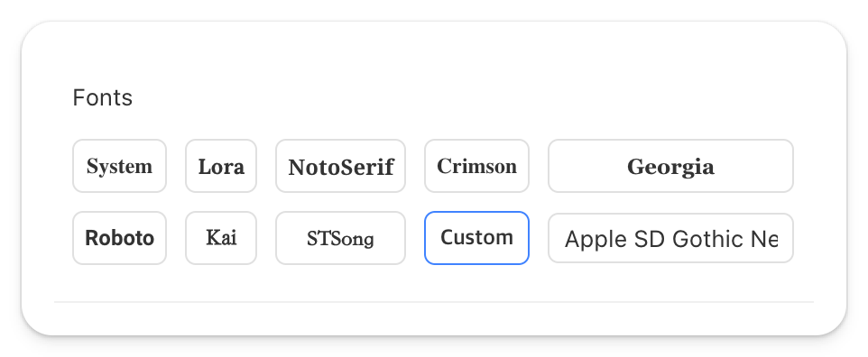The width and height of the screenshot is (868, 357).
Task: Apply the bold Roboto sans-serif choice
Action: (120, 238)
